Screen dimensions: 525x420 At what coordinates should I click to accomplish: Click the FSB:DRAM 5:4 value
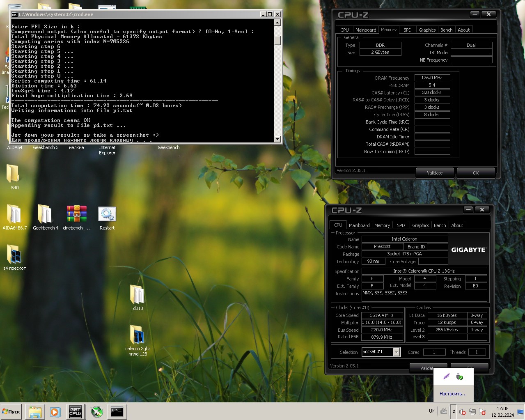[x=432, y=85]
